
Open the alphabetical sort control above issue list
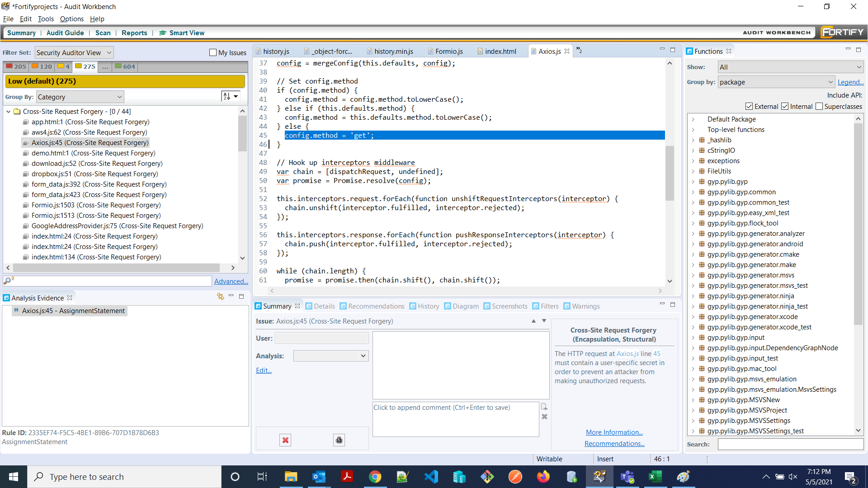[x=230, y=96]
